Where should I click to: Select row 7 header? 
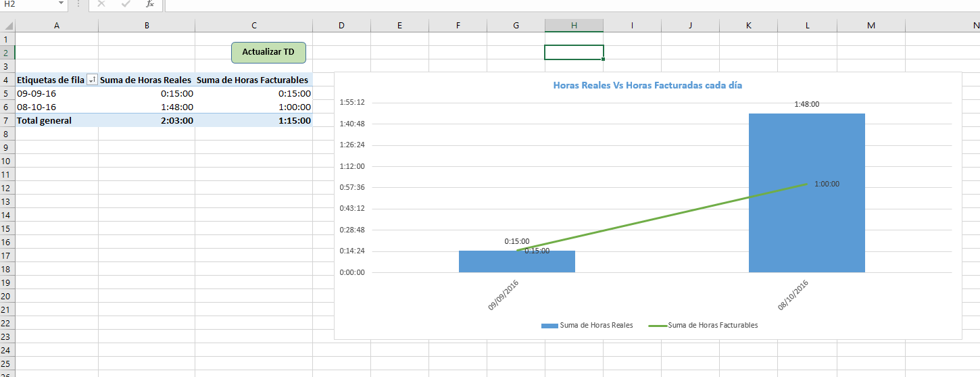[7, 120]
